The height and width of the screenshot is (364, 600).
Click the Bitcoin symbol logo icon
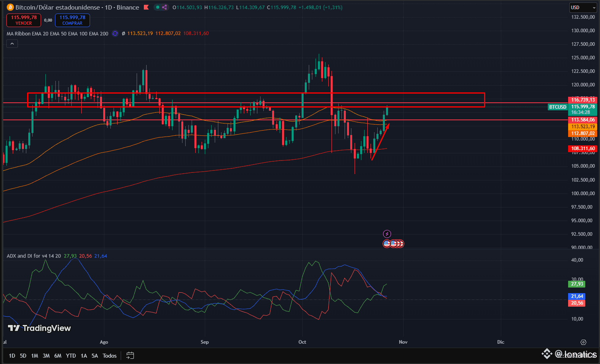10,7
